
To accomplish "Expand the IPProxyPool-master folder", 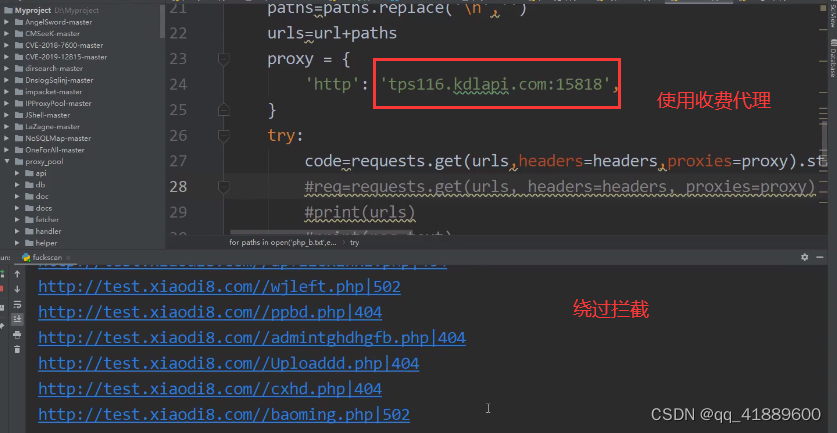I will point(7,104).
